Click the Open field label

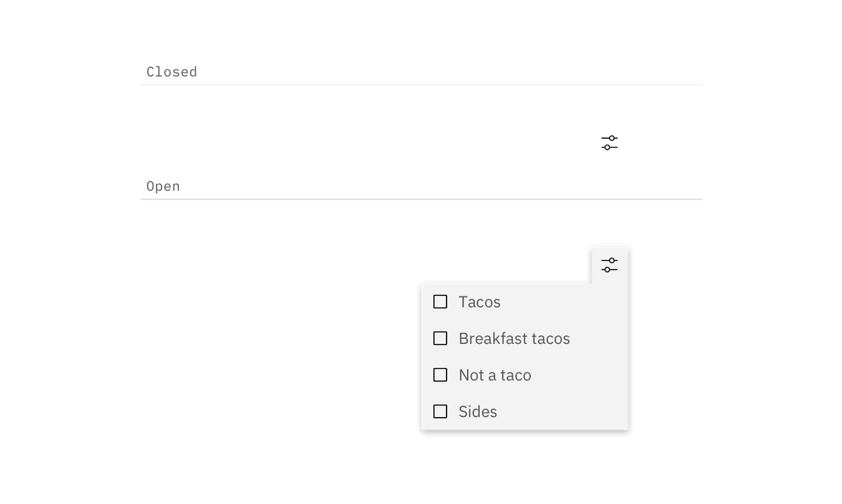pos(163,186)
